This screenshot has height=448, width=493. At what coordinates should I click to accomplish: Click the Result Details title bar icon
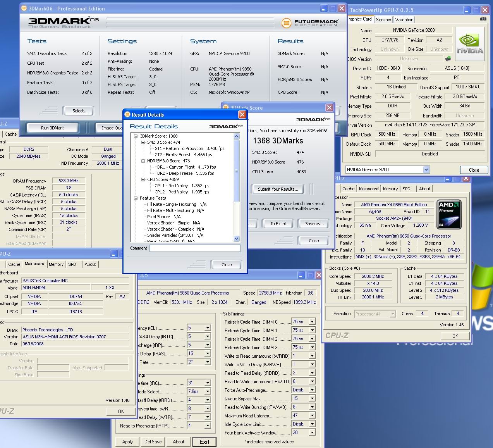127,114
